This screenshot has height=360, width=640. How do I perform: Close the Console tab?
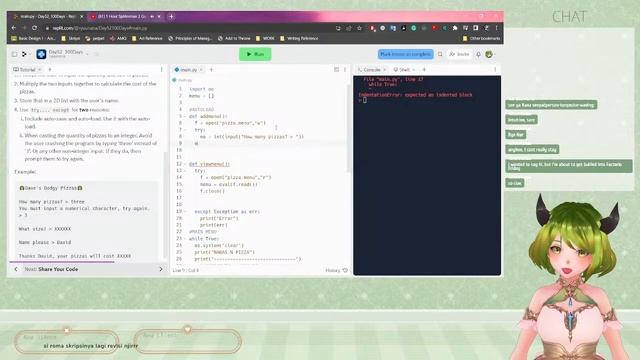point(384,70)
